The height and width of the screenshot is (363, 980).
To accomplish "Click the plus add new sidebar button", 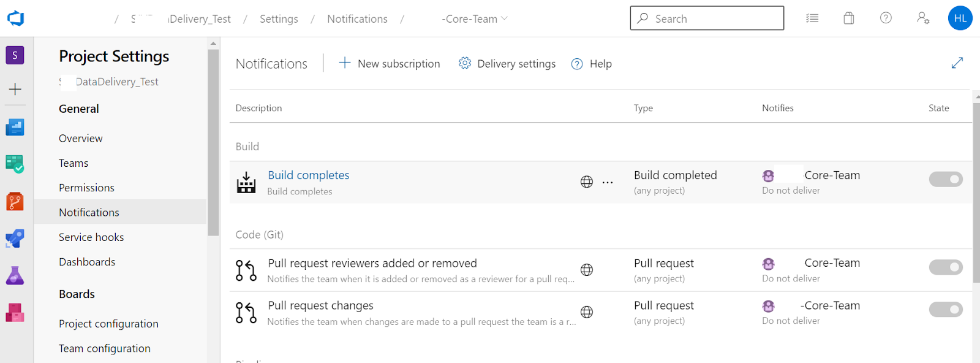I will point(15,89).
